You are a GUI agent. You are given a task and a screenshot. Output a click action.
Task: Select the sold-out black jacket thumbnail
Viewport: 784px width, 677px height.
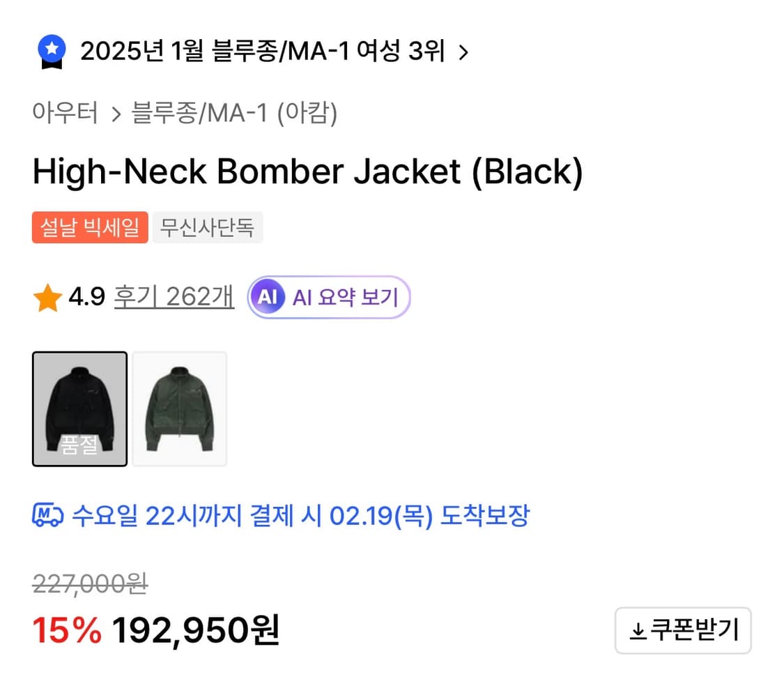coord(79,409)
